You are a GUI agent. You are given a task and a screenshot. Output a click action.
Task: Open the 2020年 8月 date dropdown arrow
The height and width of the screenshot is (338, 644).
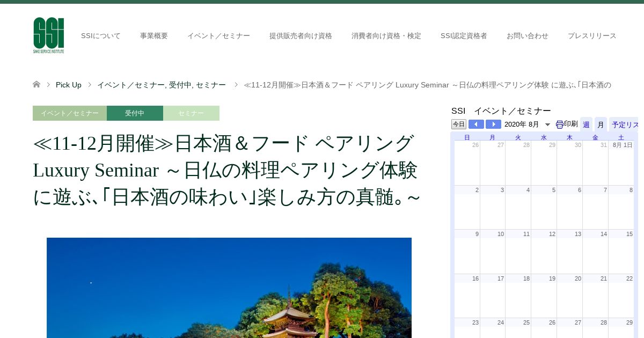tap(547, 124)
